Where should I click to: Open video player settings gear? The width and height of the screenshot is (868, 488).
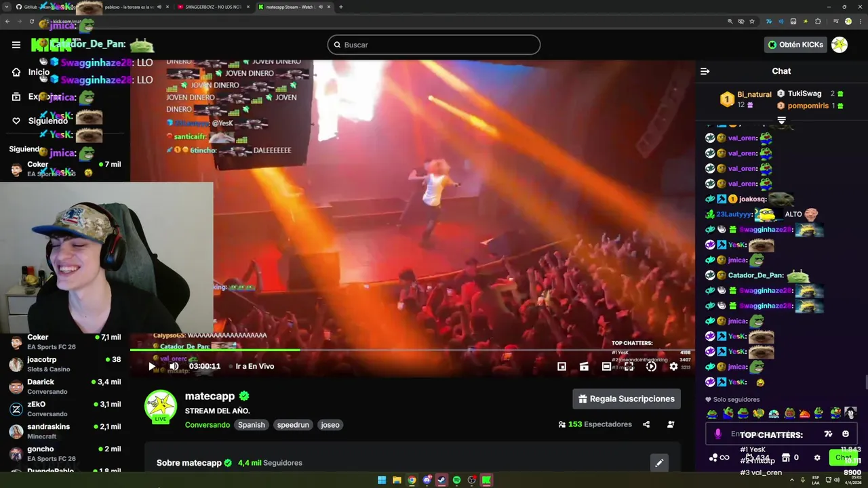coord(673,366)
